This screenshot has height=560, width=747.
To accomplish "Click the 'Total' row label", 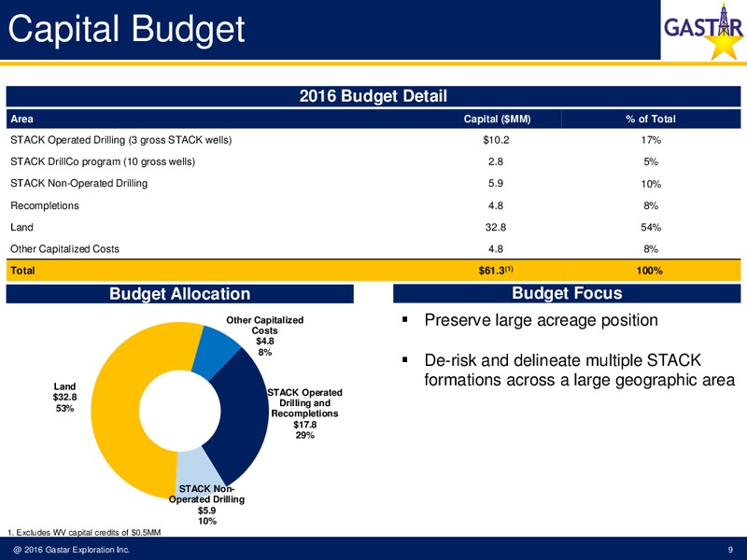I will tap(22, 271).
